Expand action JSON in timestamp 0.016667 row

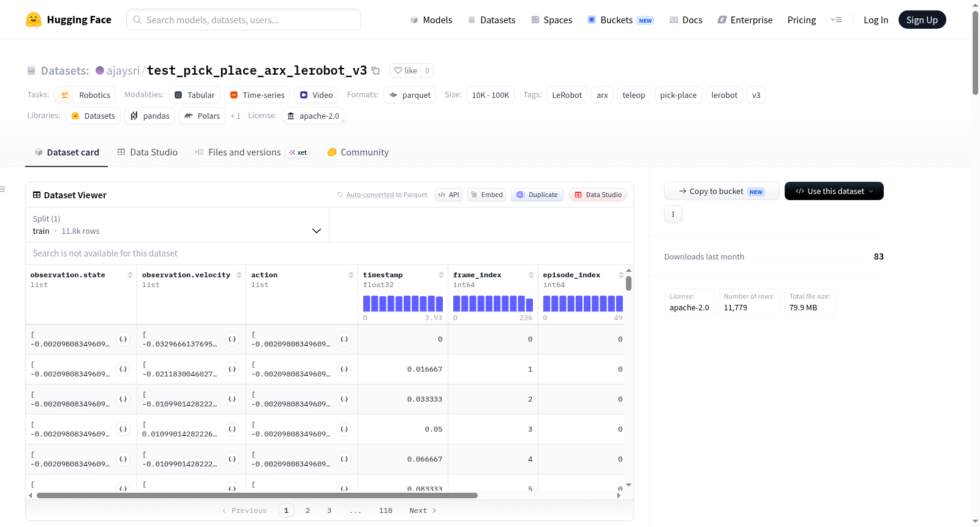point(344,369)
